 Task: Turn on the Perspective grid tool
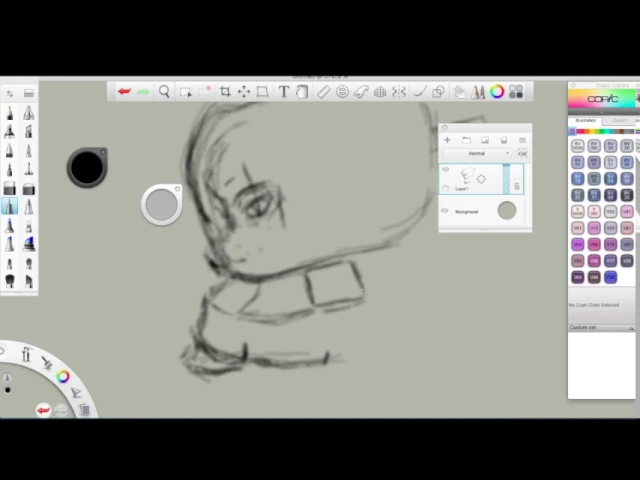(380, 91)
